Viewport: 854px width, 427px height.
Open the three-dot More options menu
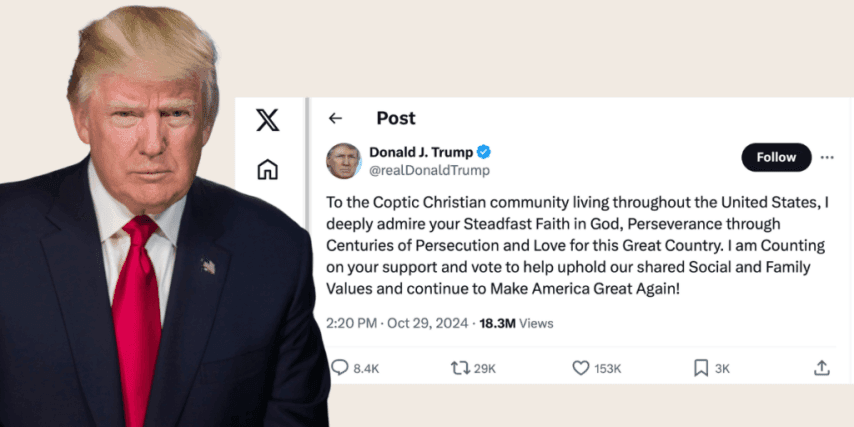click(827, 157)
